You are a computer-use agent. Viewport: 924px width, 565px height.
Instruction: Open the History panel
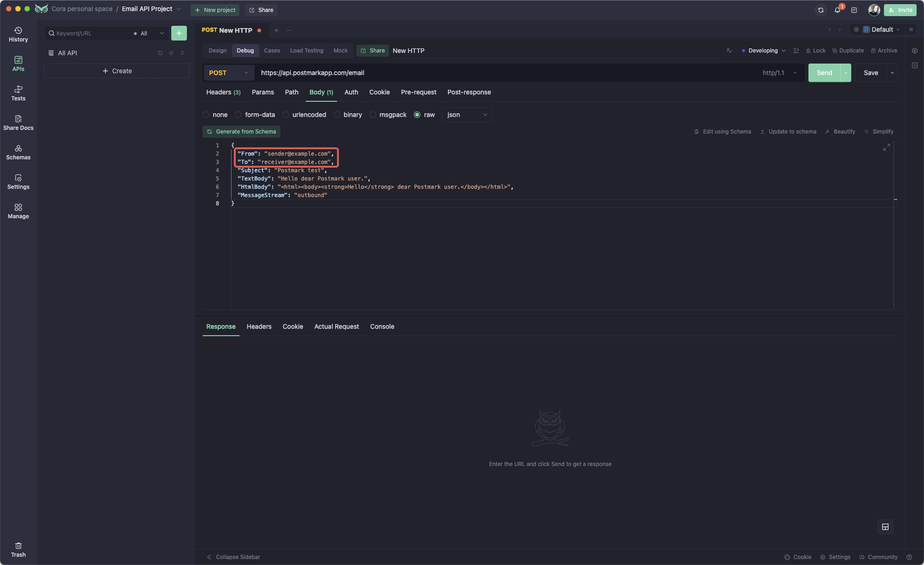pyautogui.click(x=18, y=34)
